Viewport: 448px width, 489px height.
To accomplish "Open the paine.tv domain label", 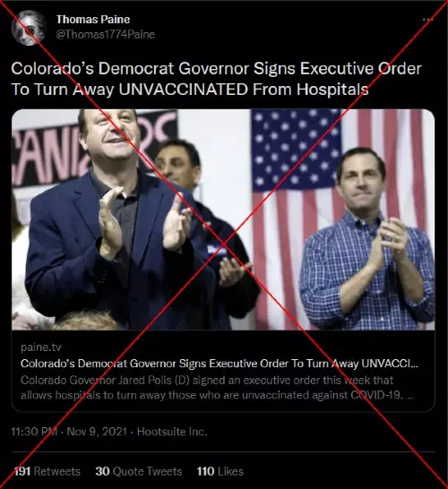I will 41,347.
